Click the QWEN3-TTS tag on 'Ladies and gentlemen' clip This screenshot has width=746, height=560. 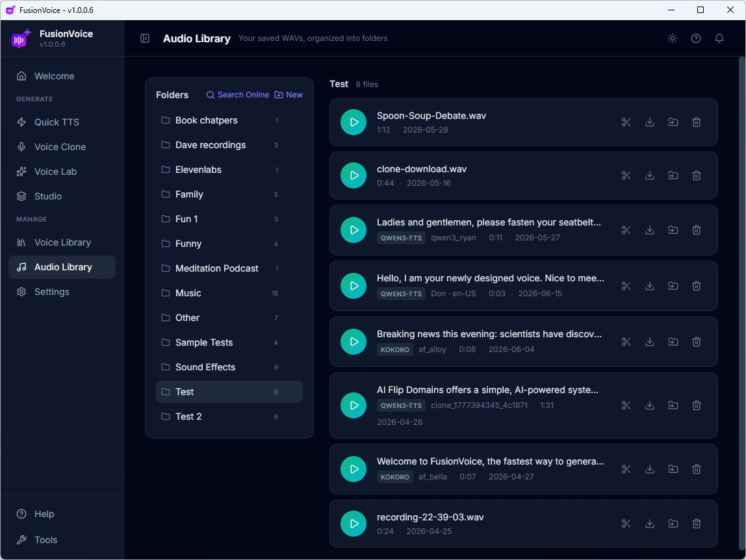point(401,238)
